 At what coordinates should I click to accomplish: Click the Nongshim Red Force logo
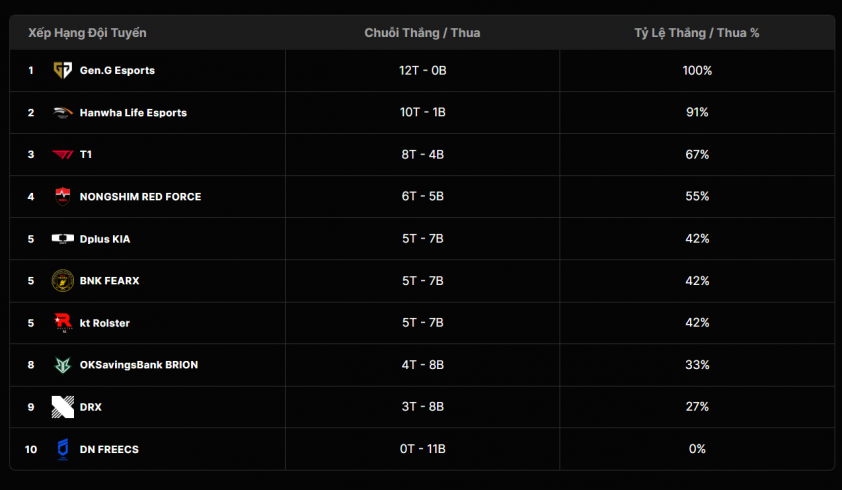(x=63, y=197)
